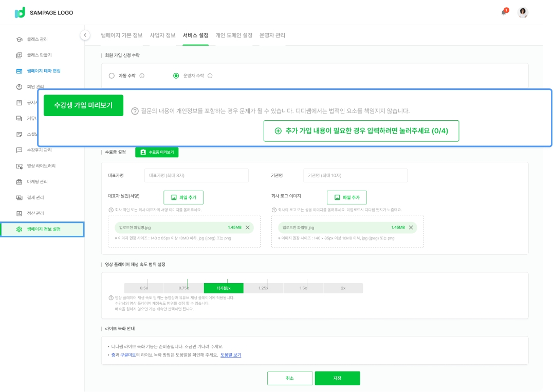This screenshot has height=392, width=554.
Task: Click the 수강생 가입 미리보기 button
Action: point(83,105)
